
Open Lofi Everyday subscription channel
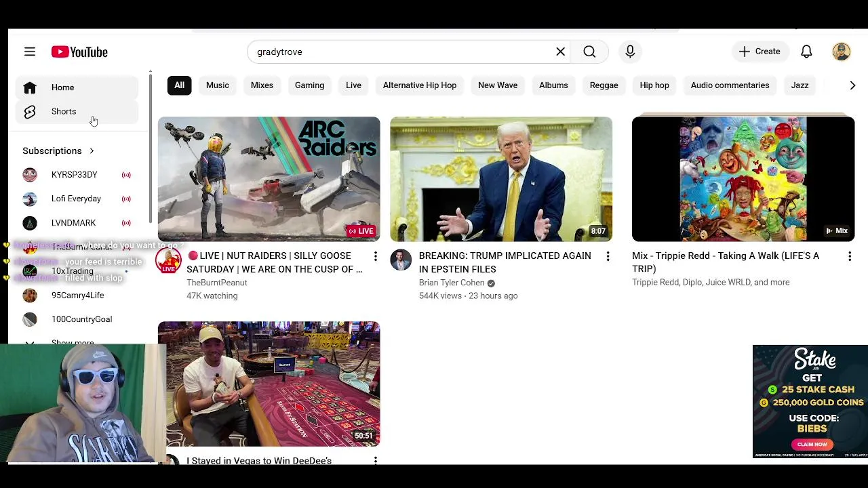[77, 199]
